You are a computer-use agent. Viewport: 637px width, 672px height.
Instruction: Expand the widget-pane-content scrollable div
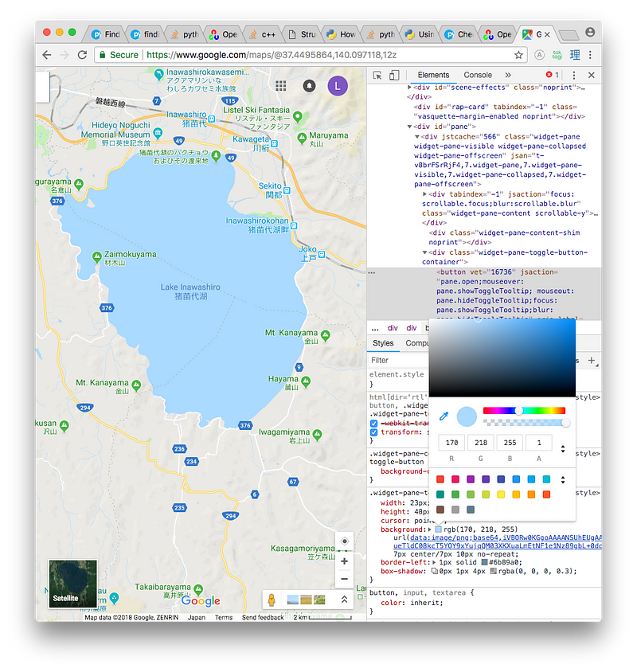(x=425, y=194)
